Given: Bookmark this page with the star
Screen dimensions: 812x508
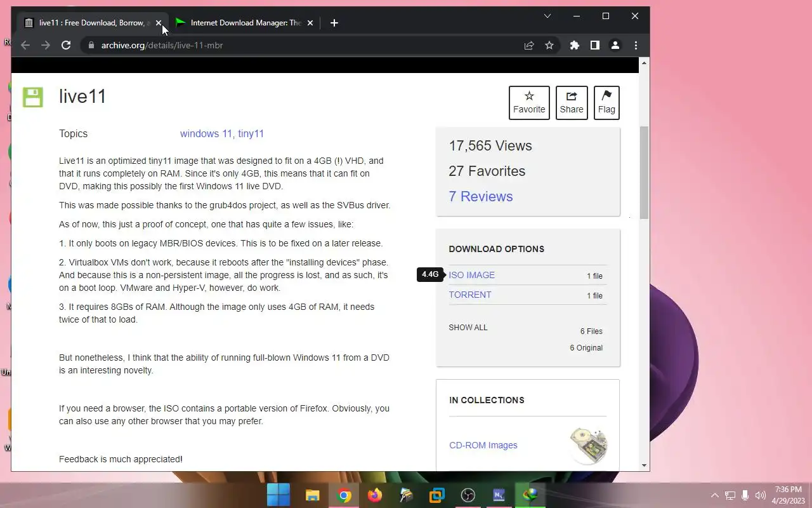Looking at the screenshot, I should point(549,45).
